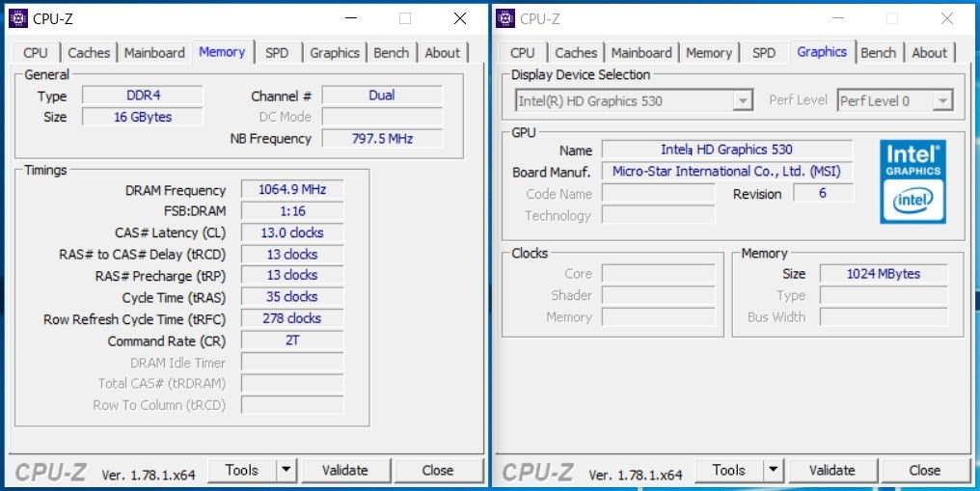Viewport: 980px width, 491px height.
Task: Open the SPD tab in right window
Action: [764, 53]
